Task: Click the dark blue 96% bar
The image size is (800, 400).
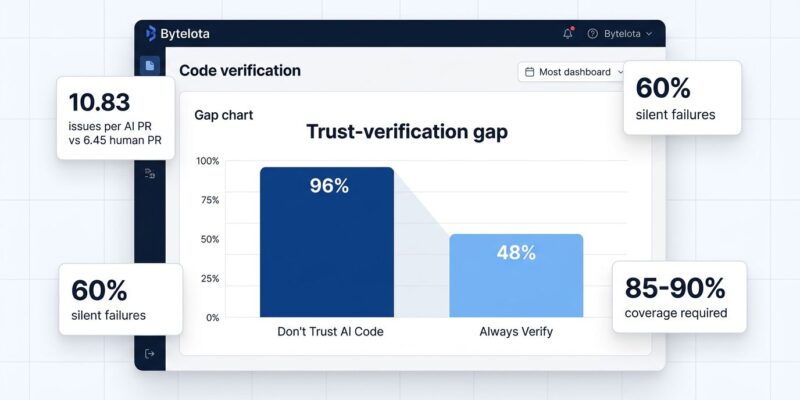Action: pos(327,242)
